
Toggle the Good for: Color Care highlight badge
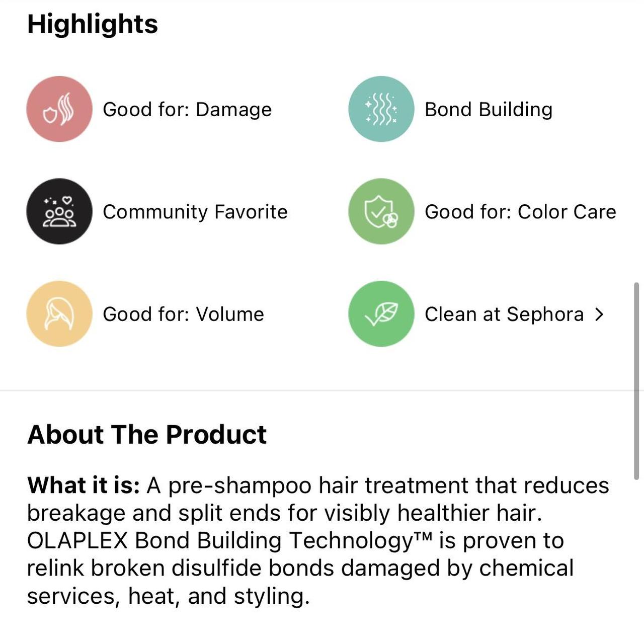coord(381,211)
